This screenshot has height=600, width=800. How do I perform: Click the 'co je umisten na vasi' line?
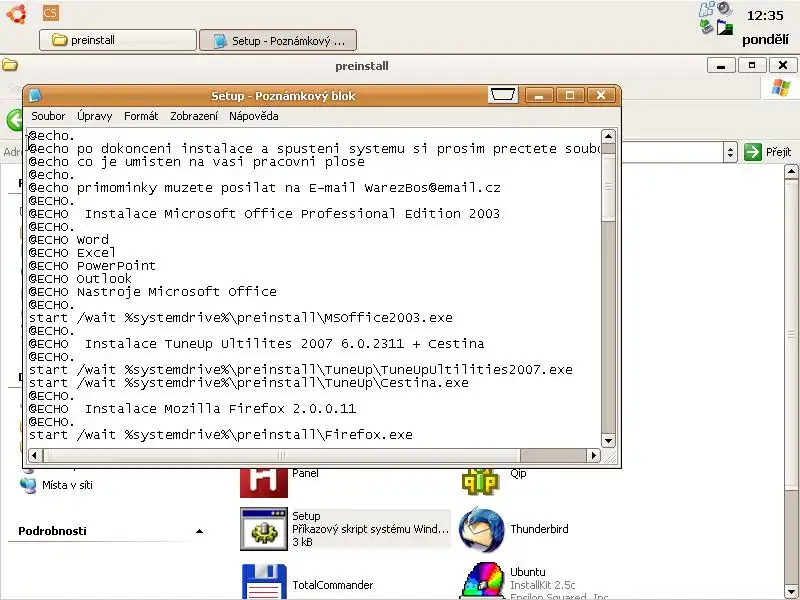(196, 162)
